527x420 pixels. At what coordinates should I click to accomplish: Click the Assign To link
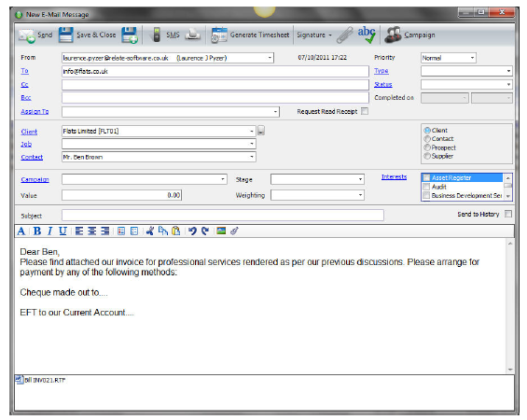pyautogui.click(x=35, y=111)
